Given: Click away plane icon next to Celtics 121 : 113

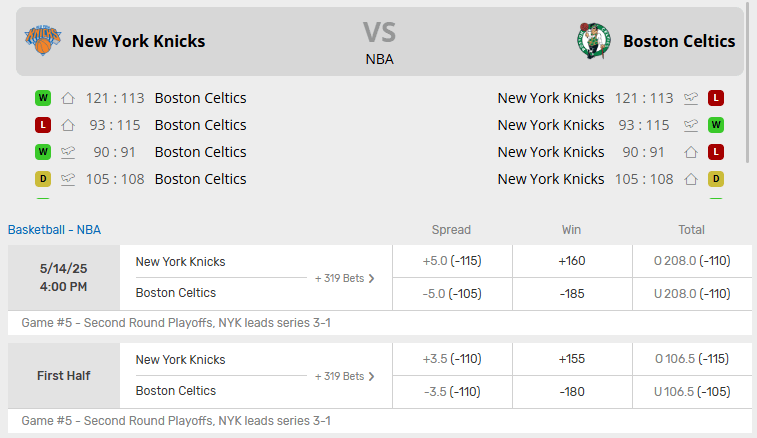Looking at the screenshot, I should pyautogui.click(x=691, y=98).
